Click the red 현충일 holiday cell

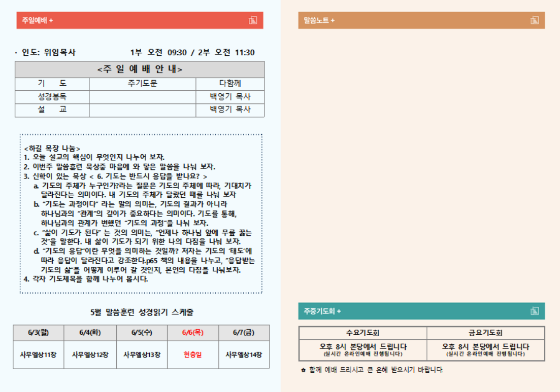pos(193,354)
